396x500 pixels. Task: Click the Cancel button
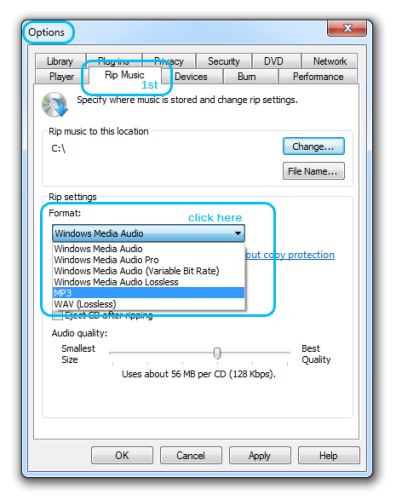coord(191,455)
